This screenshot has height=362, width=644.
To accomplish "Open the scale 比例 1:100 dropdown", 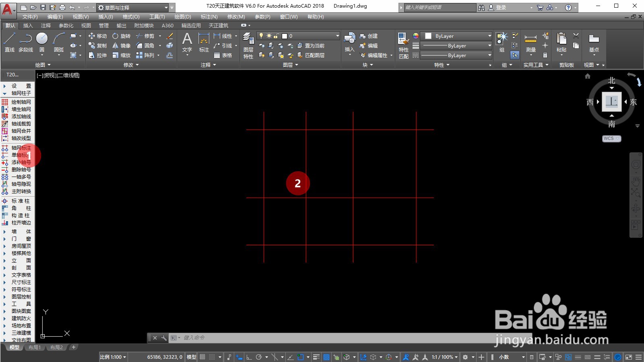I will click(x=113, y=357).
